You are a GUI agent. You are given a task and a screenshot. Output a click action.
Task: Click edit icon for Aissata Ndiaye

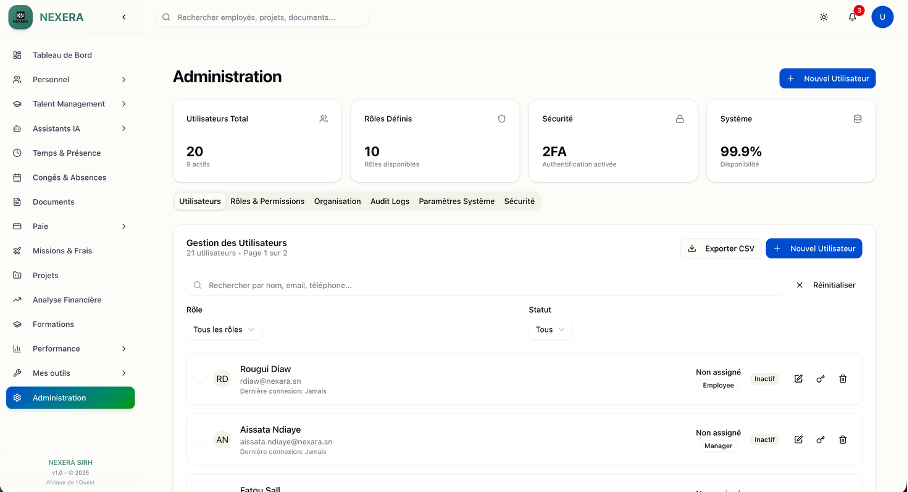(x=798, y=439)
